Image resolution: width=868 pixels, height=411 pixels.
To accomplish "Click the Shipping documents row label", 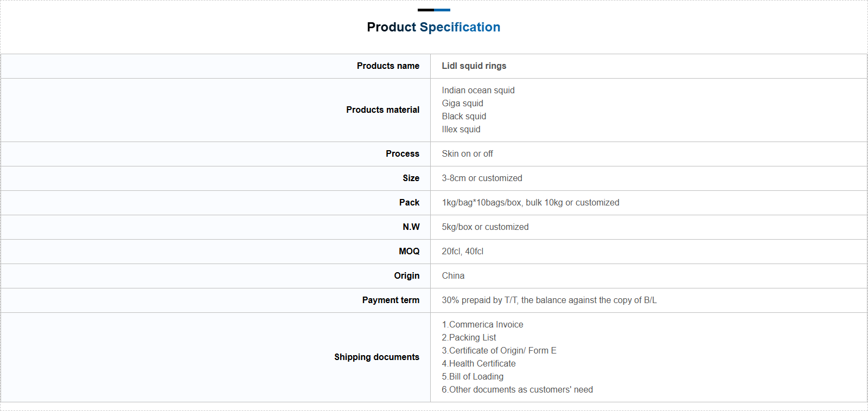I will 376,357.
